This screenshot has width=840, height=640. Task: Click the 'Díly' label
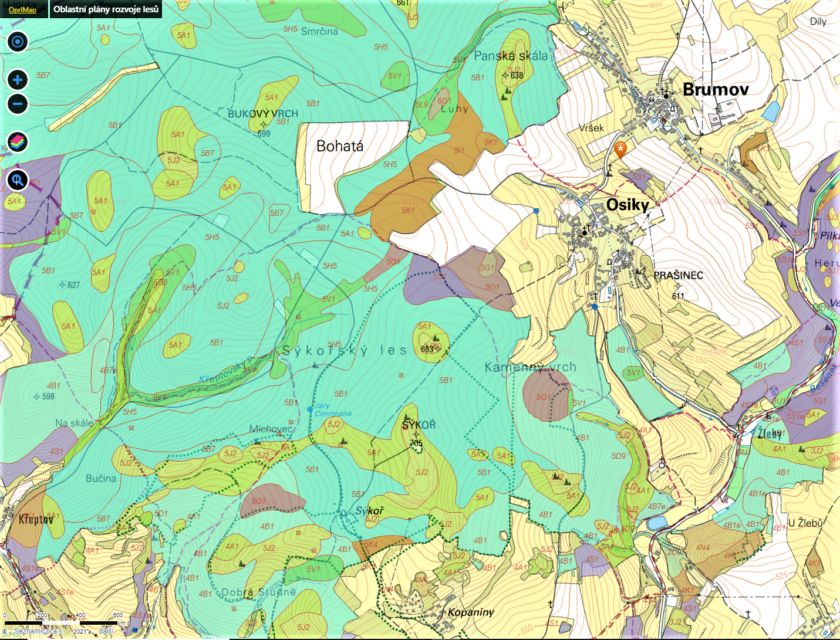point(818,22)
